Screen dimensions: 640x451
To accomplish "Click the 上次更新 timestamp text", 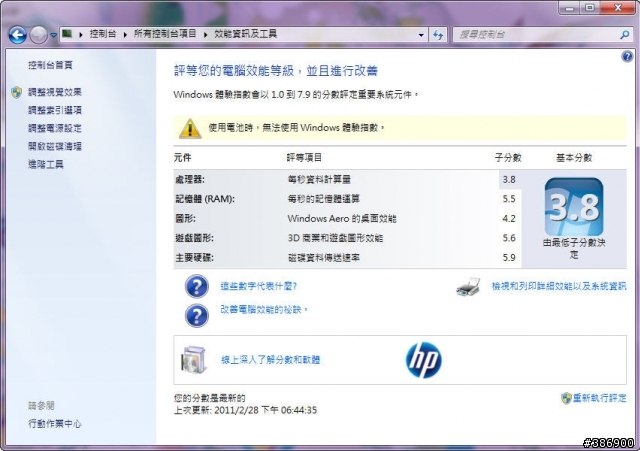I will pos(245,410).
